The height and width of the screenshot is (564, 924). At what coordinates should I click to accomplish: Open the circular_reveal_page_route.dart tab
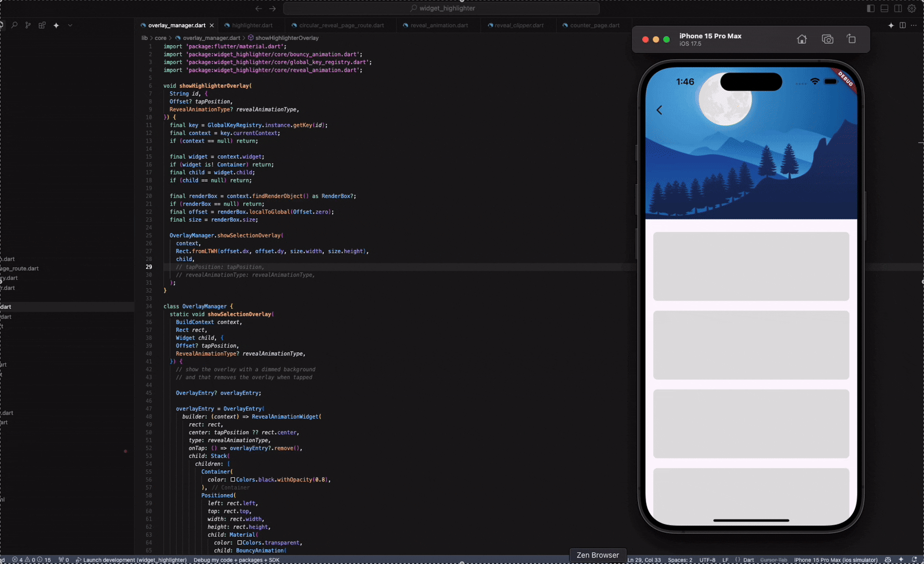pos(341,25)
